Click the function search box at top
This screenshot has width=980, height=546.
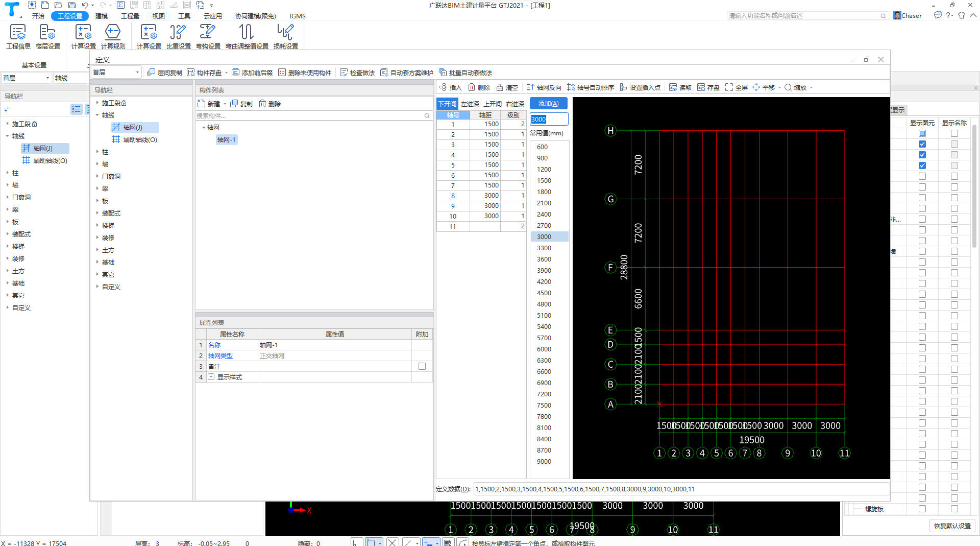tap(807, 16)
